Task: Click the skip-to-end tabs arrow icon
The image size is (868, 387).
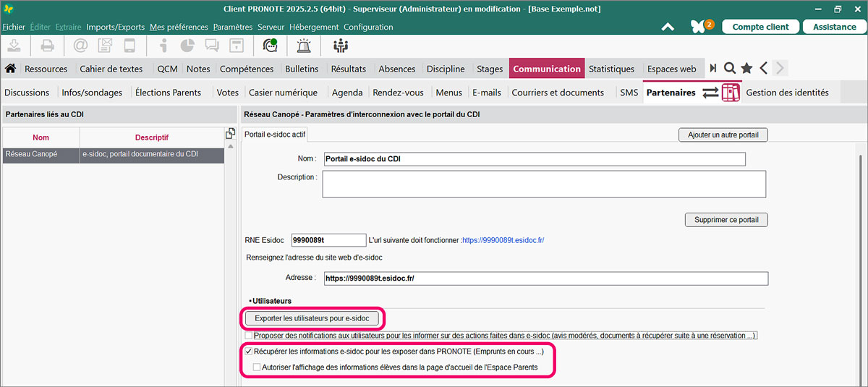Action: click(713, 69)
